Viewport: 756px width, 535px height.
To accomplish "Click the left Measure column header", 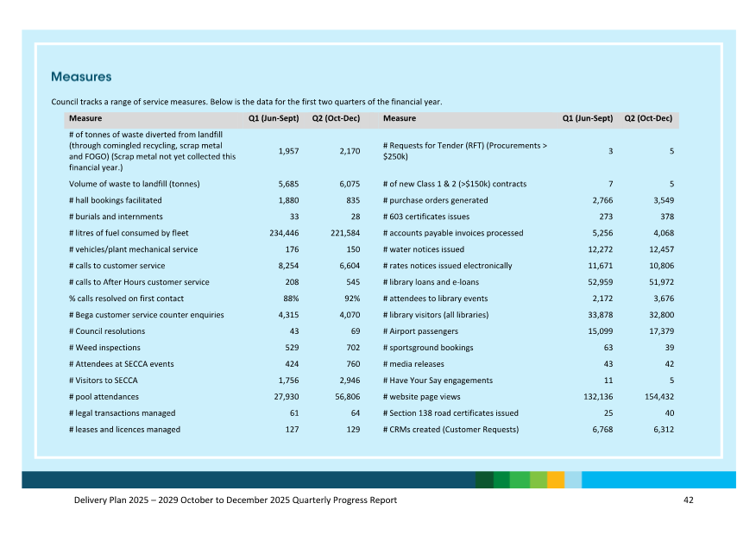I will (85, 119).
